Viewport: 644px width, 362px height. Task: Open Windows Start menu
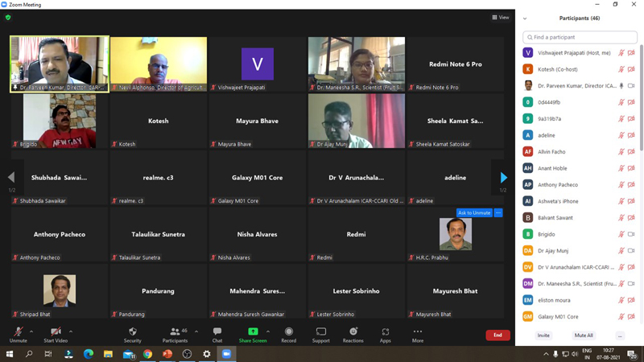pyautogui.click(x=10, y=354)
